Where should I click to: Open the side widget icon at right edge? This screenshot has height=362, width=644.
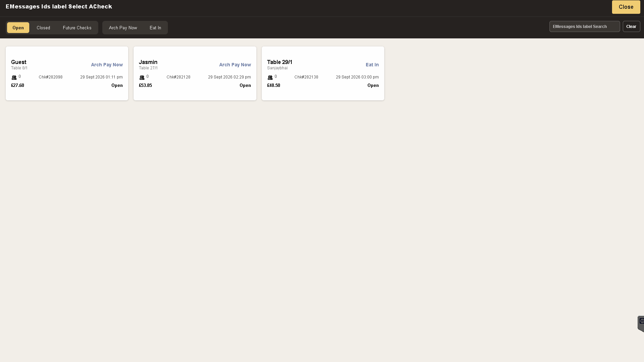(641, 324)
